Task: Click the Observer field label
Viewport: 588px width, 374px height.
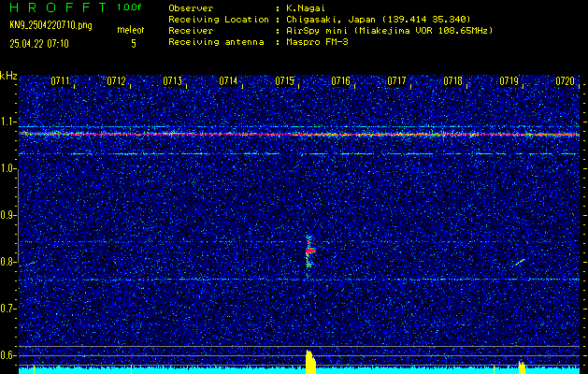Action: [x=191, y=8]
